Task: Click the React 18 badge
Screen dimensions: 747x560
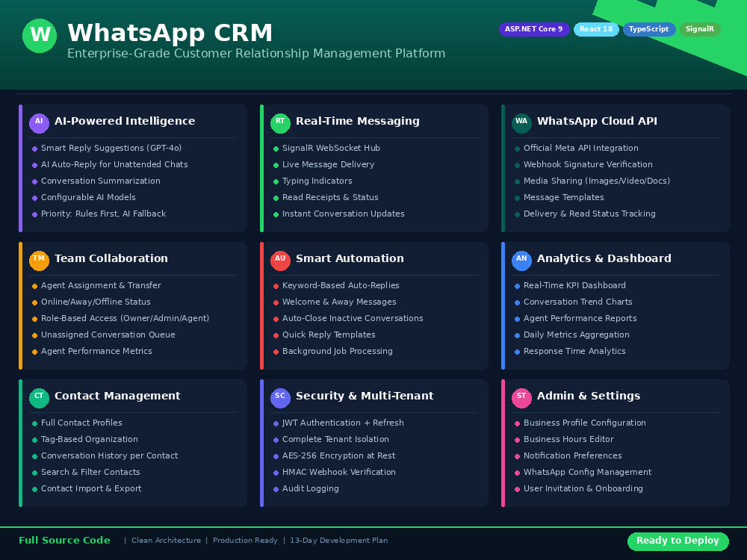Action: [596, 30]
